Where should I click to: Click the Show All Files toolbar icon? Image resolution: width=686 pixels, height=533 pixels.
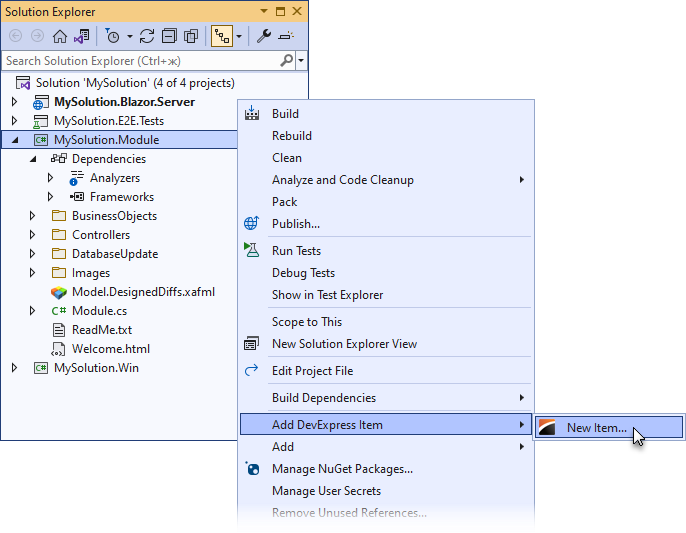pyautogui.click(x=191, y=36)
